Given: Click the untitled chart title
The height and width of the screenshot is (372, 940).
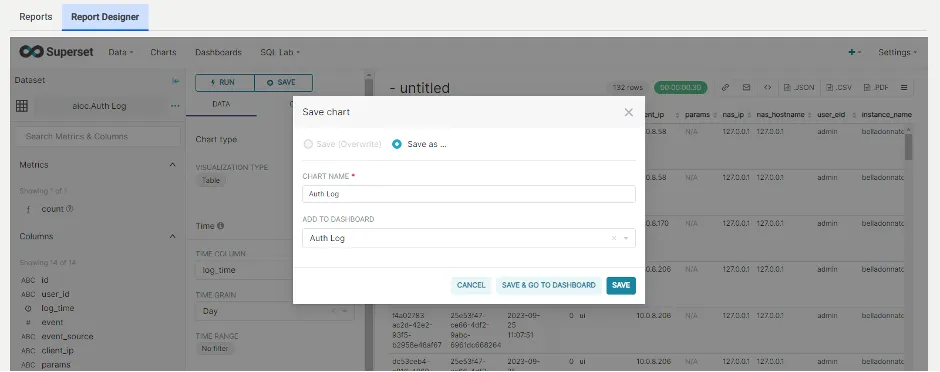Looking at the screenshot, I should tap(420, 88).
